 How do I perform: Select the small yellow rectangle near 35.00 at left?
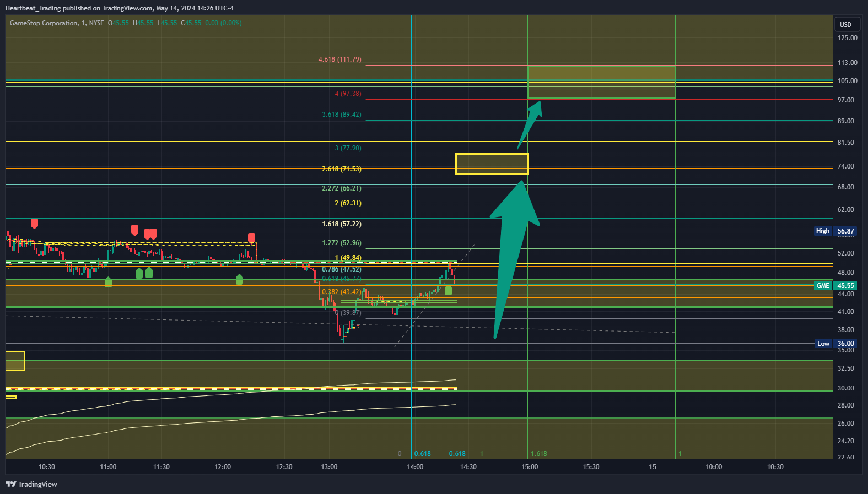point(15,361)
